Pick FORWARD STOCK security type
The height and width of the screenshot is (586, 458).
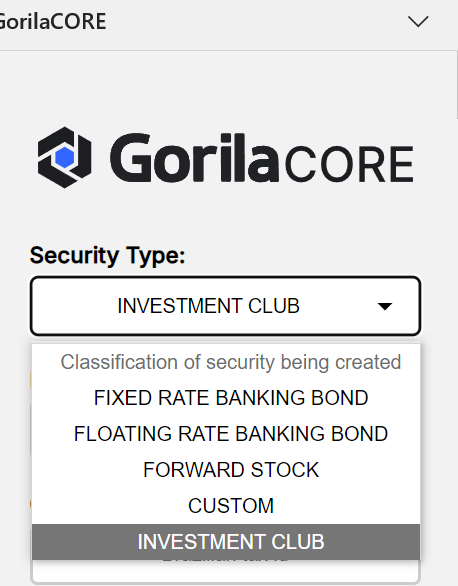point(231,469)
